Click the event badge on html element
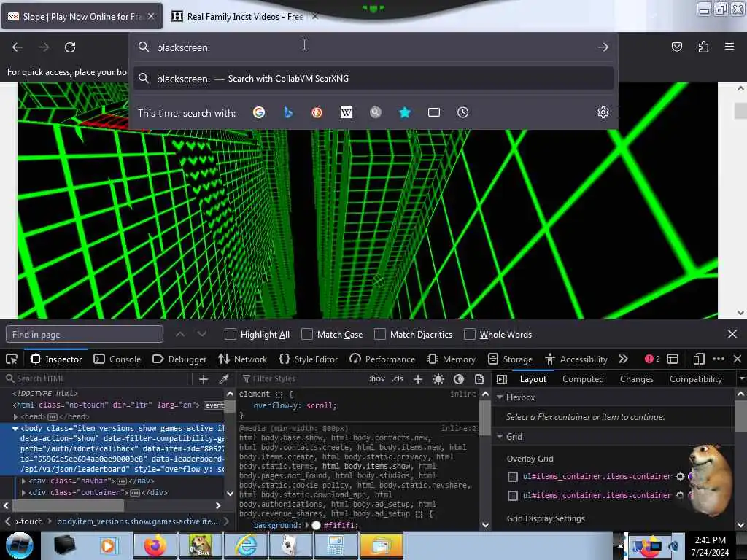The image size is (747, 560). [x=214, y=405]
